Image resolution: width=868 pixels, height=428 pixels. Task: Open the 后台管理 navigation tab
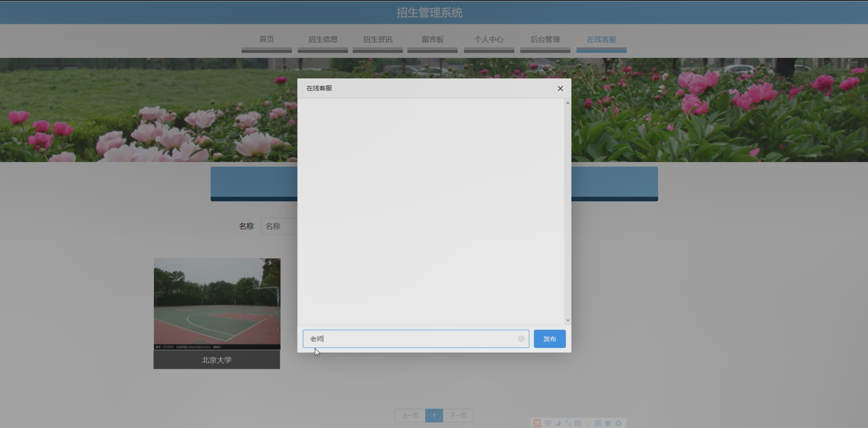coord(545,40)
